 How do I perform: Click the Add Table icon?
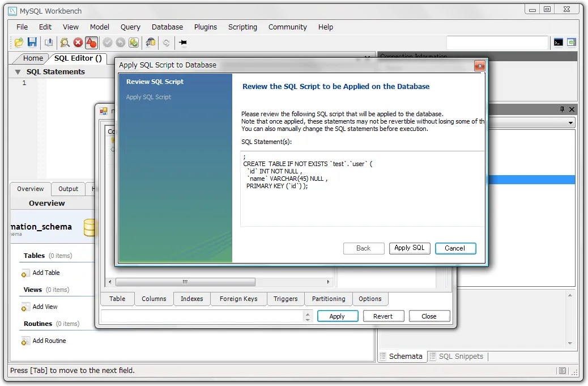point(25,273)
